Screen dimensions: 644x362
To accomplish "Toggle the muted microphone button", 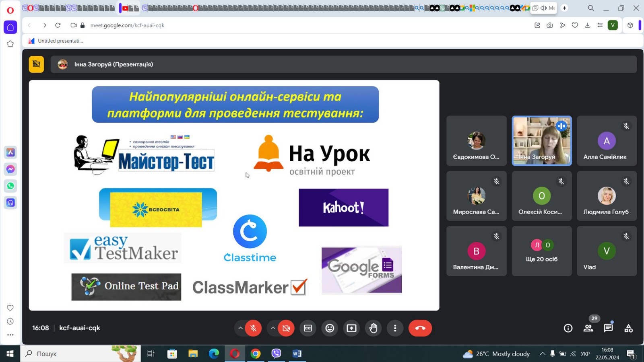I will 254,328.
